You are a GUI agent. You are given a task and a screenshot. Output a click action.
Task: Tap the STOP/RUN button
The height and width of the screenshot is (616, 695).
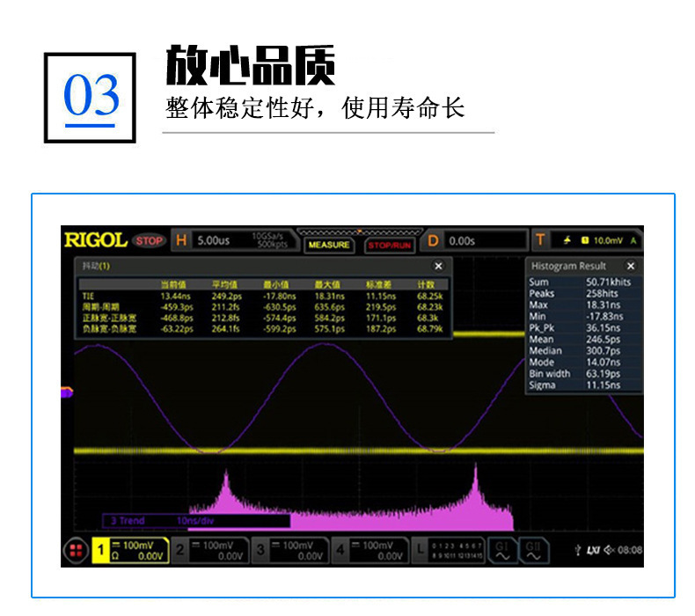coord(389,246)
